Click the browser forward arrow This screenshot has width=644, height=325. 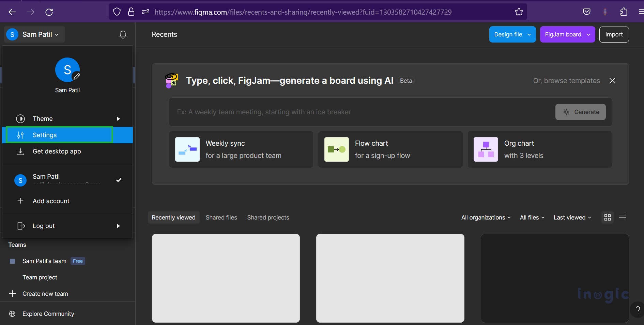[31, 12]
